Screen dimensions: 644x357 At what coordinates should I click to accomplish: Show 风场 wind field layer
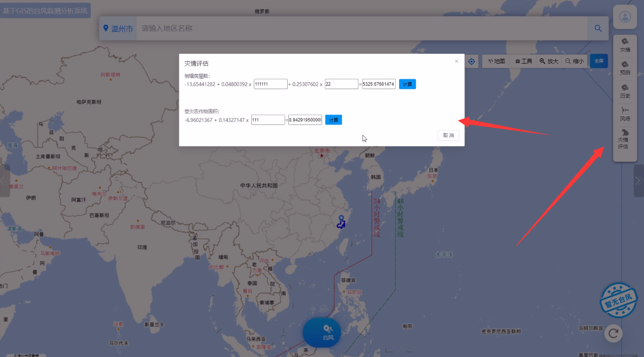pos(625,115)
